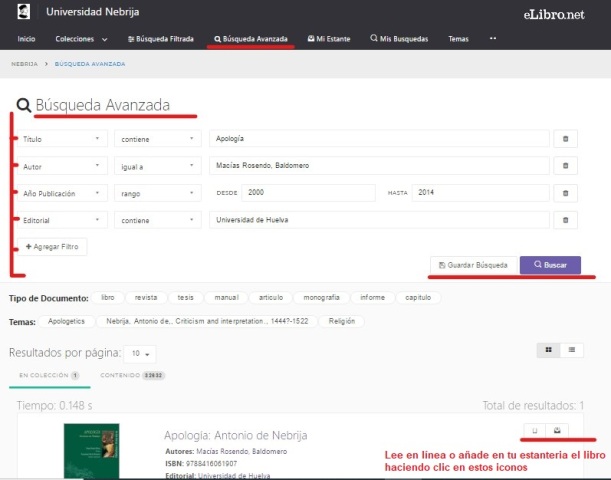Open the Apología book cover thumbnail
This screenshot has width=611, height=480.
coord(92,451)
